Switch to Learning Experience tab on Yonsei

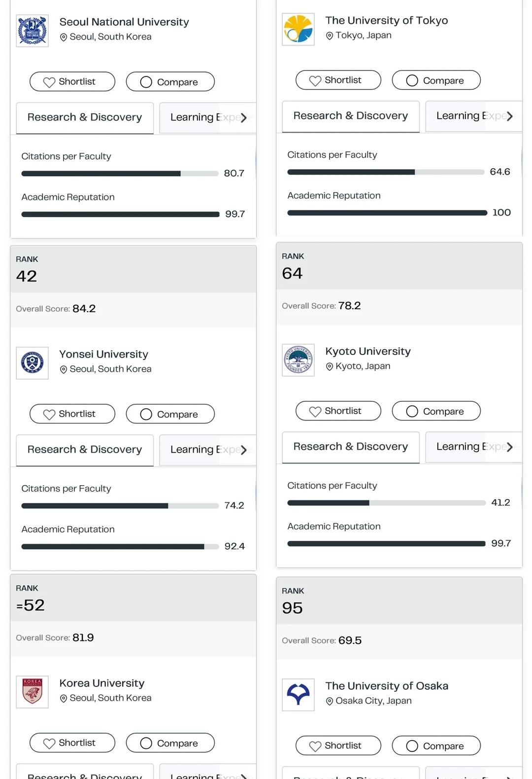click(x=207, y=450)
